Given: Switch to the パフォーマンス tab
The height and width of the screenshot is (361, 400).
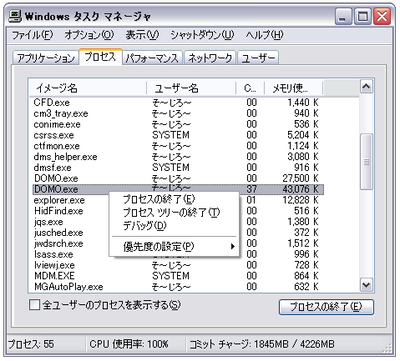Looking at the screenshot, I should click(x=153, y=58).
